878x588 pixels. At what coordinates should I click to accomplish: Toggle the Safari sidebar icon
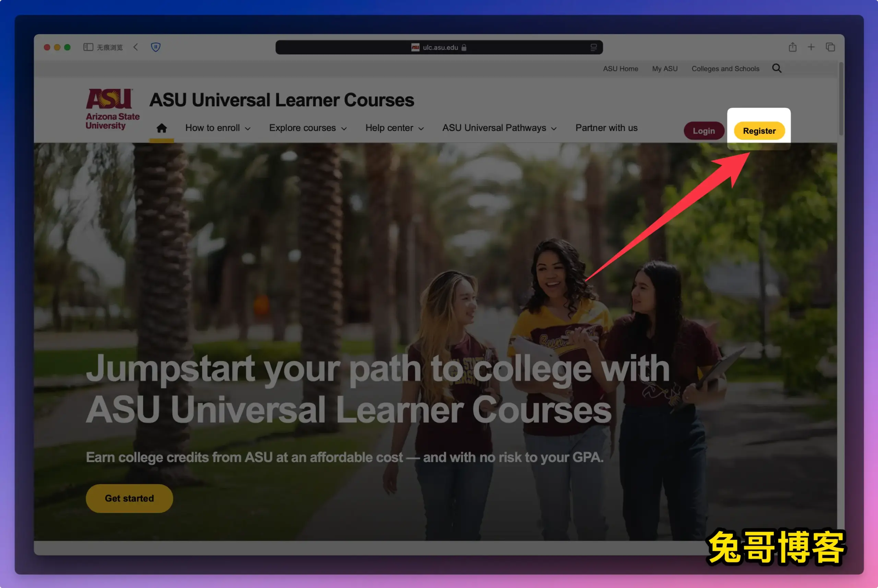tap(88, 47)
